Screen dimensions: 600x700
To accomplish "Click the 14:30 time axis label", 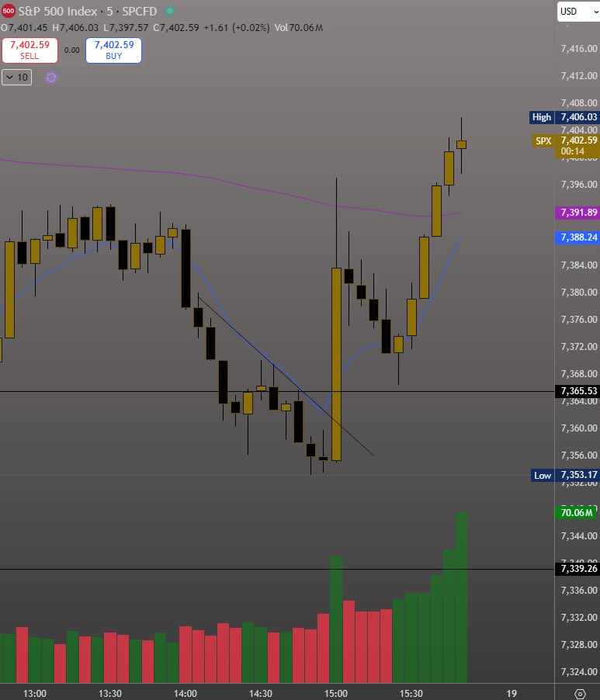I will 261,693.
